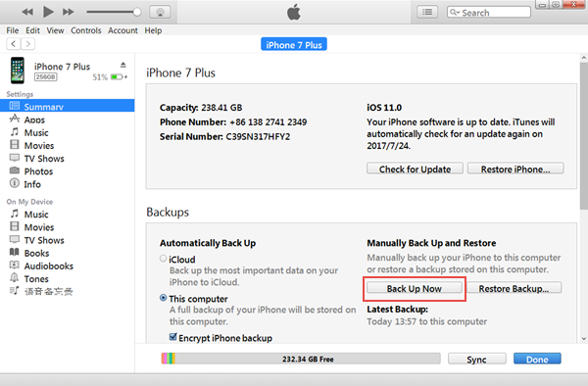Image resolution: width=588 pixels, height=386 pixels.
Task: Click the phone number +86 138 2741 2349
Action: tap(269, 121)
